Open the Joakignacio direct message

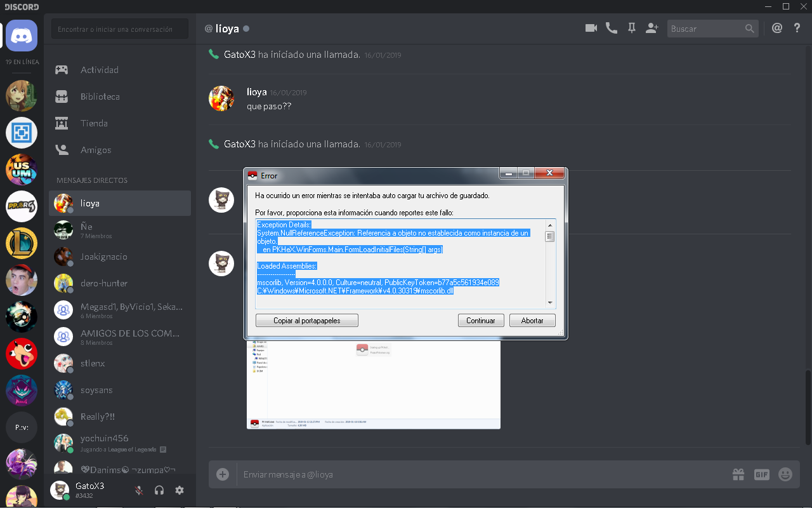point(104,257)
